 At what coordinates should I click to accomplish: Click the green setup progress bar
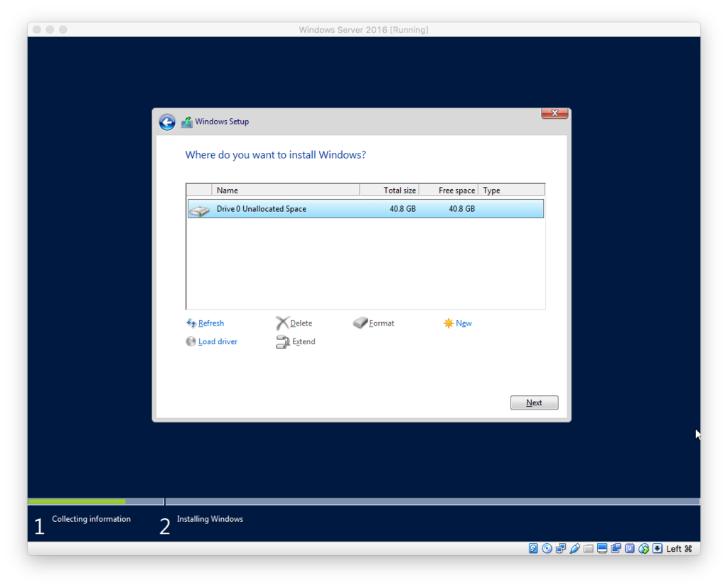(77, 501)
